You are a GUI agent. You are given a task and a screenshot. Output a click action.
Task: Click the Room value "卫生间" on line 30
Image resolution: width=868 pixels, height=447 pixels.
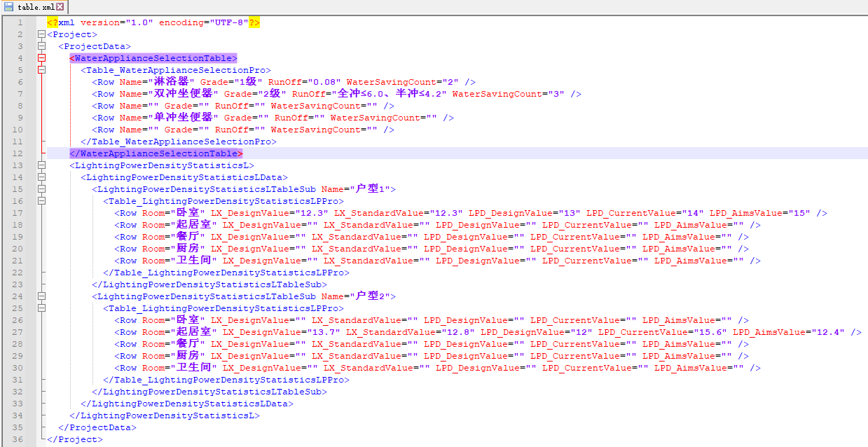[193, 368]
